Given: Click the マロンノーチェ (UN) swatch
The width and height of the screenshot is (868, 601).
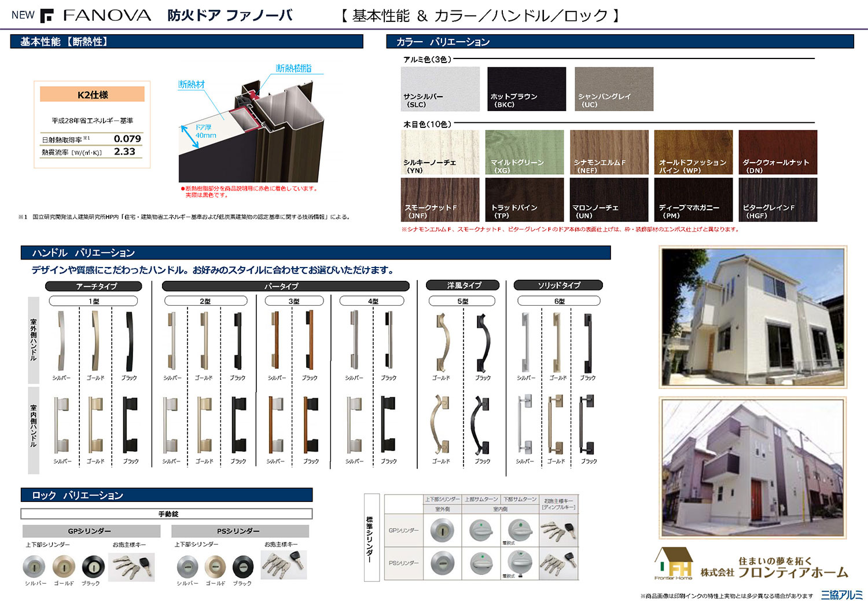Looking at the screenshot, I should (x=609, y=200).
